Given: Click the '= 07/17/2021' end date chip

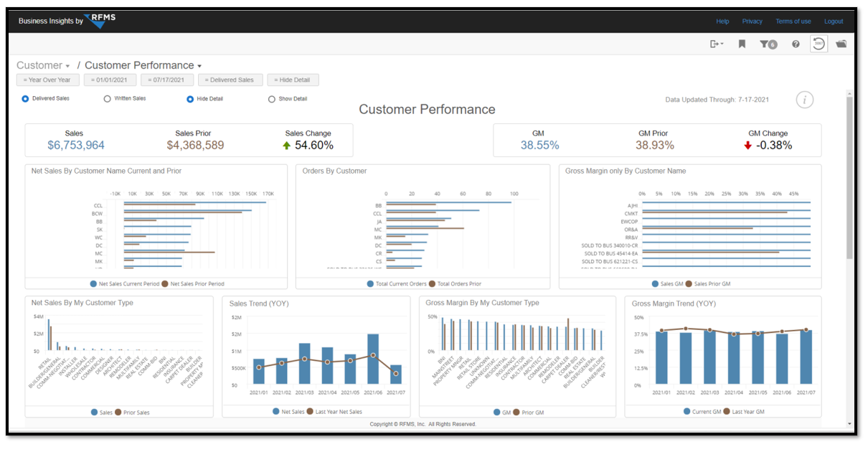Looking at the screenshot, I should (167, 80).
